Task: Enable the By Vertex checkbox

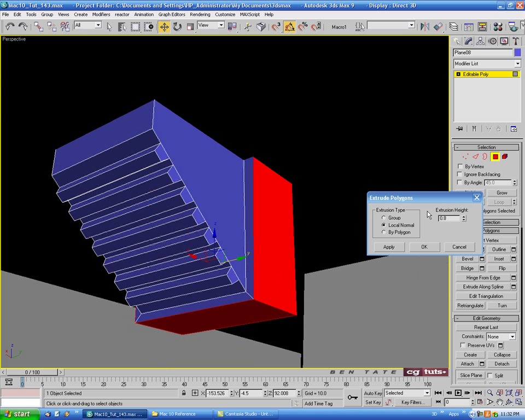Action: 460,166
